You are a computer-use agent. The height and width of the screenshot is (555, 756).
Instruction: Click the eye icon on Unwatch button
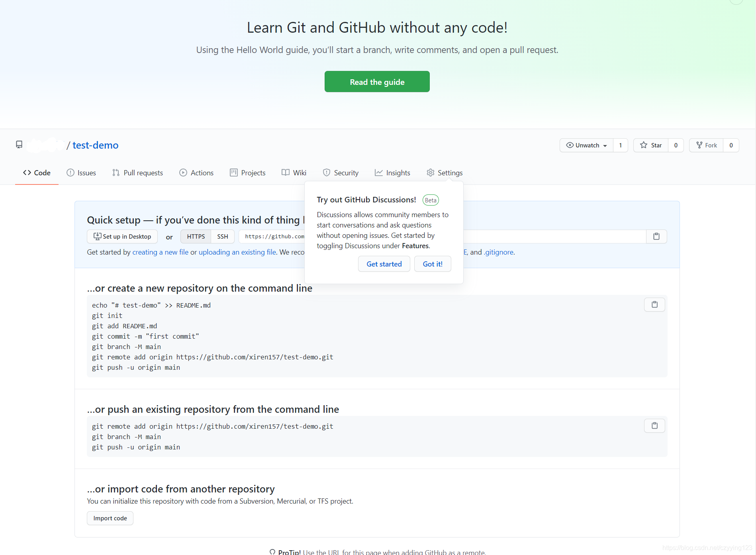570,145
